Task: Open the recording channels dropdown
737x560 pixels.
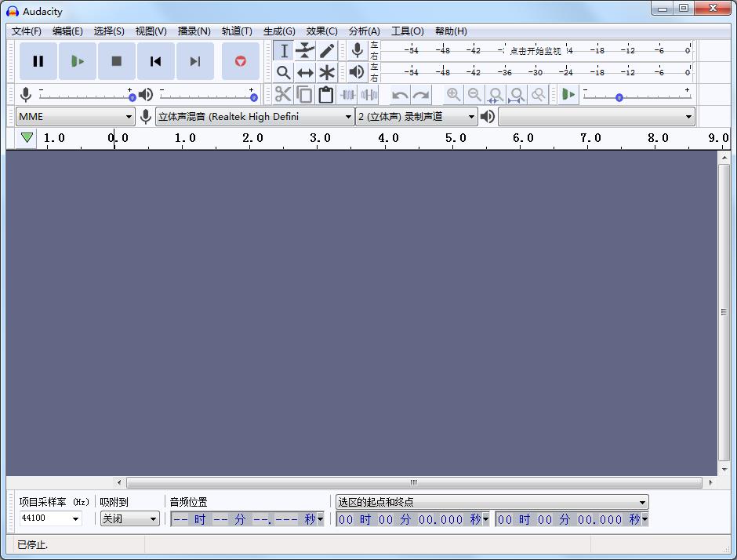Action: coord(416,116)
